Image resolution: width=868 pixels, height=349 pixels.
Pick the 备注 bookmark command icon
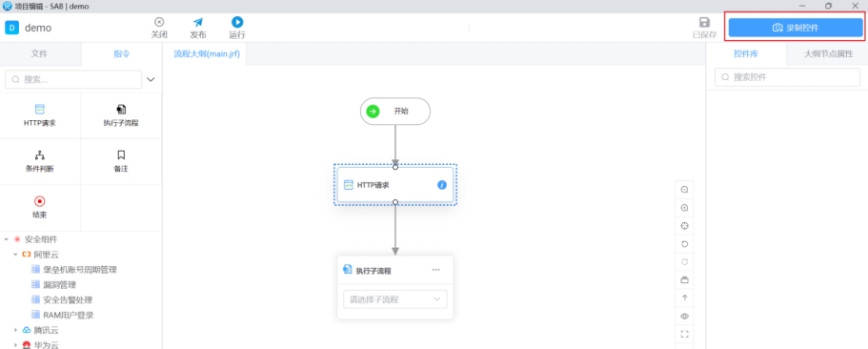click(121, 155)
